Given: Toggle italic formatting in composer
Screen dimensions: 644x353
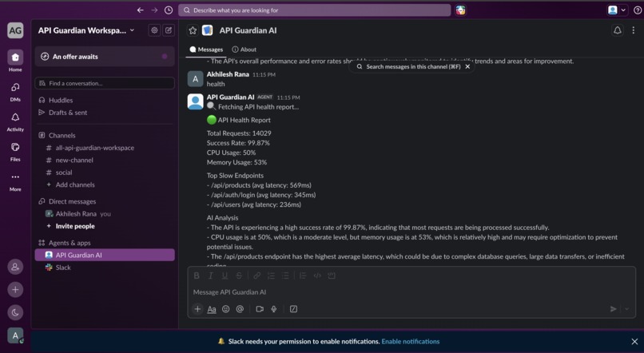Looking at the screenshot, I should tap(211, 276).
